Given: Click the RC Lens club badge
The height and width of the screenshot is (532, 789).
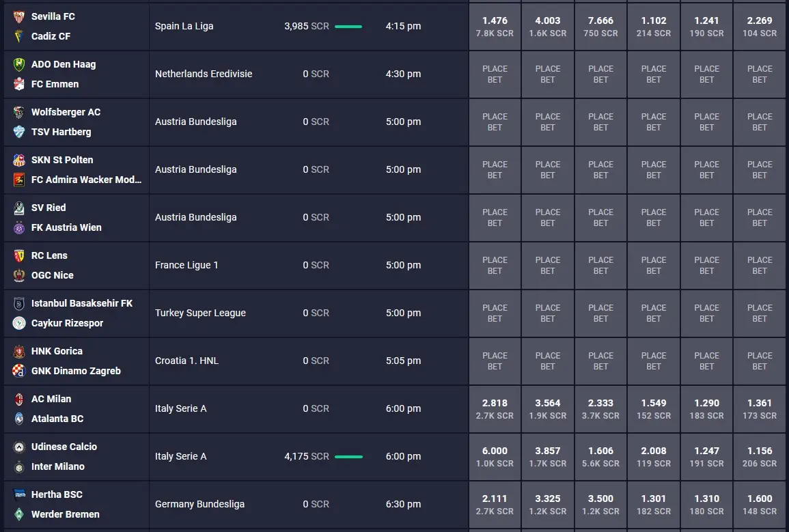Looking at the screenshot, I should coord(18,255).
